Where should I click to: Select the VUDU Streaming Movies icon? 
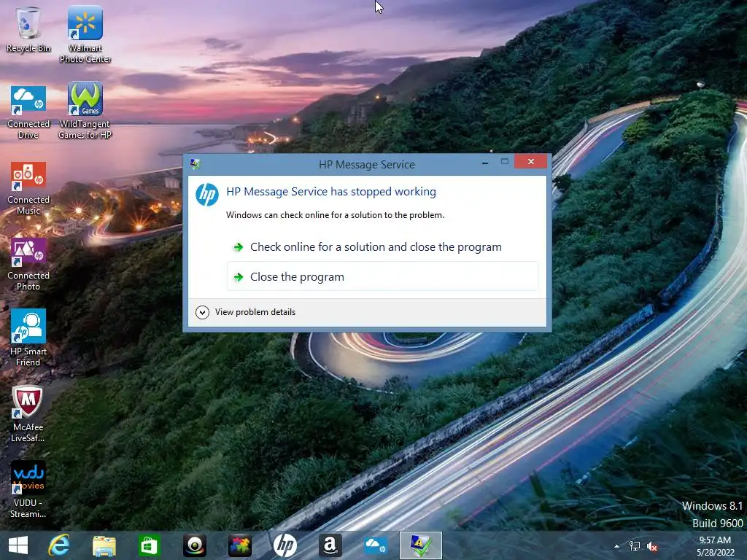click(x=28, y=489)
